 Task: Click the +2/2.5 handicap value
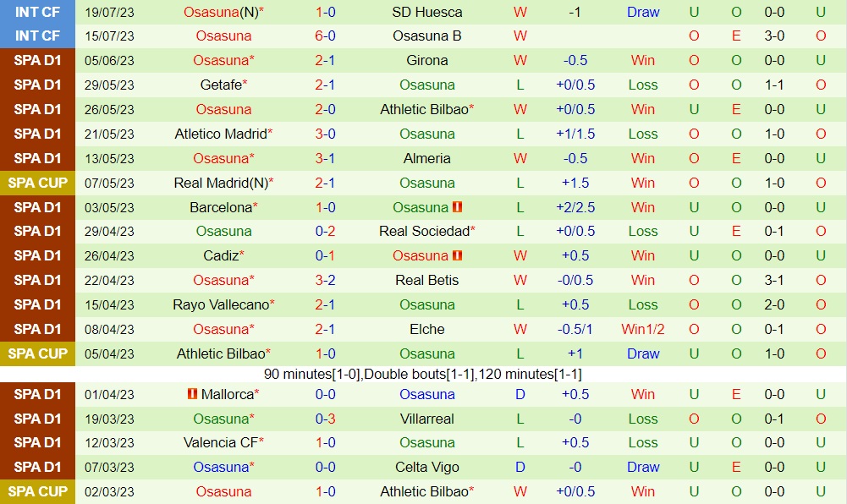575,207
